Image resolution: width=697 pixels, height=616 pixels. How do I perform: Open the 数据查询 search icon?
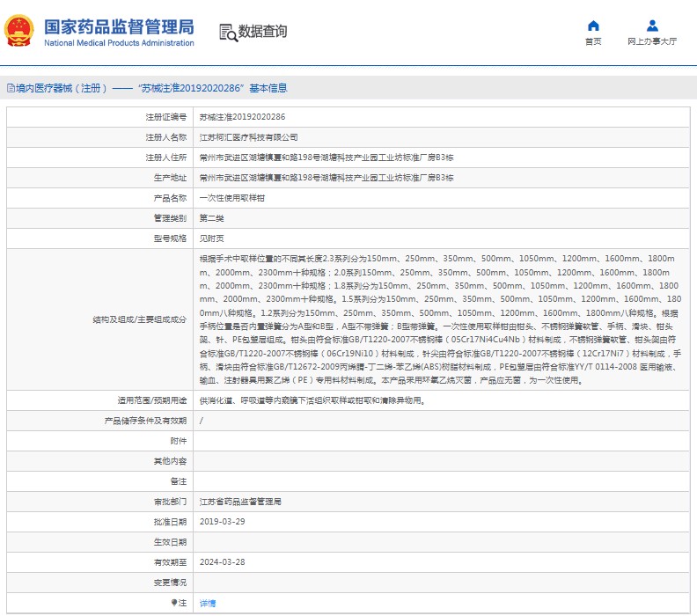229,33
